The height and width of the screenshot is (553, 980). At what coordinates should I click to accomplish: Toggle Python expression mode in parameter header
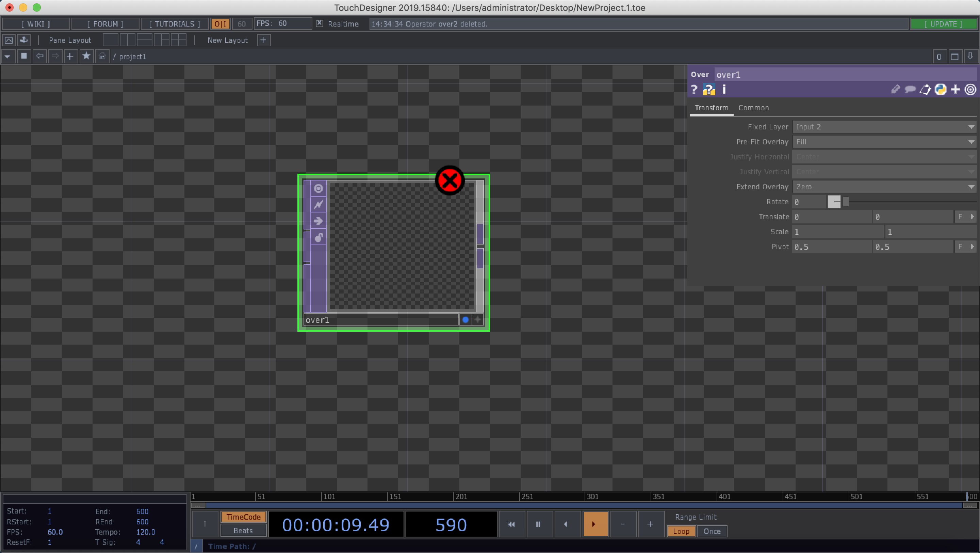point(941,89)
